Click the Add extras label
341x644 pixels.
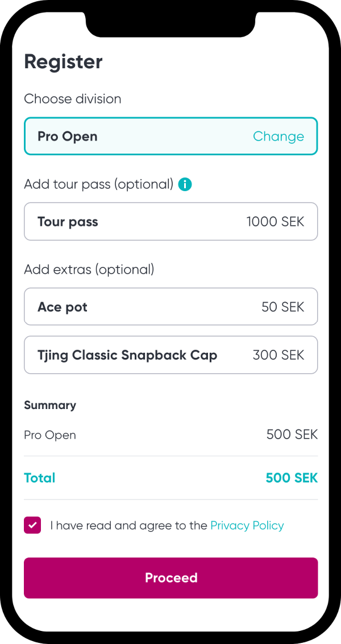(89, 269)
